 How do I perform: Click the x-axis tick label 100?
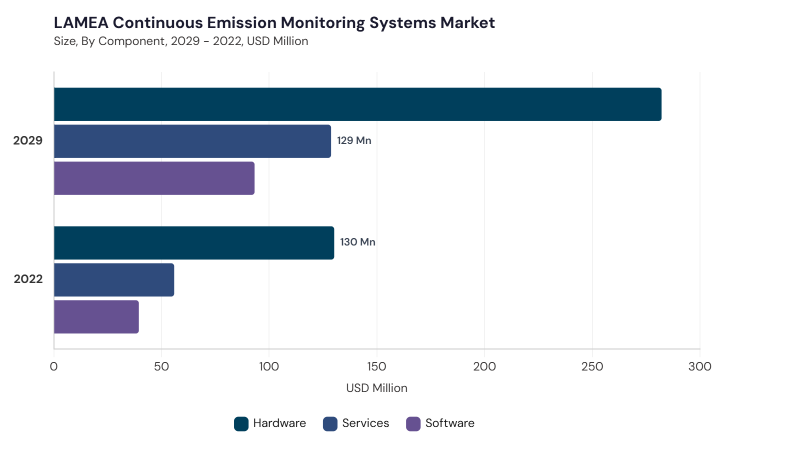click(x=269, y=367)
